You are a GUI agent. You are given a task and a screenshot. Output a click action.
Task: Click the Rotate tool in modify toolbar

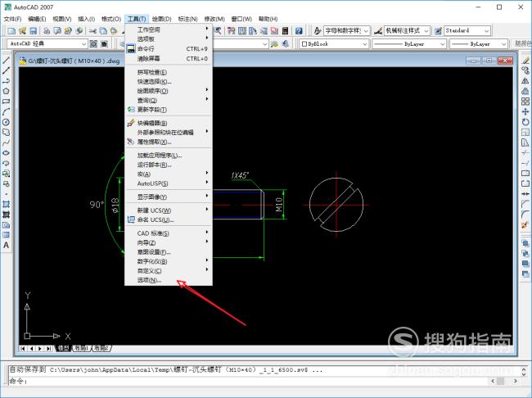click(x=525, y=122)
